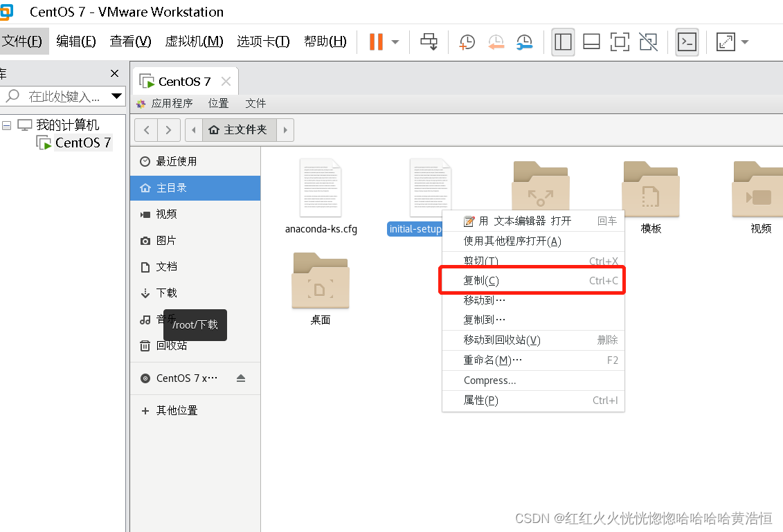Open the 文件(F) menu in VMware
The height and width of the screenshot is (532, 783).
point(22,42)
